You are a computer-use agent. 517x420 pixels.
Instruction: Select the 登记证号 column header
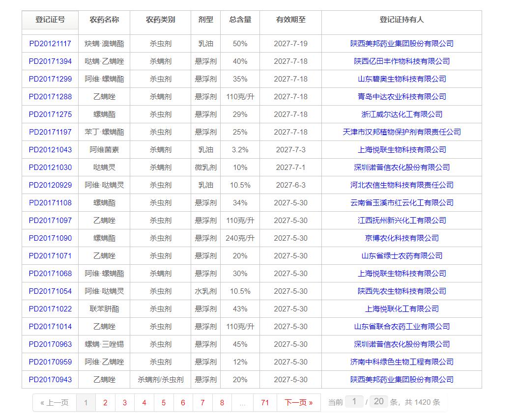(x=50, y=20)
